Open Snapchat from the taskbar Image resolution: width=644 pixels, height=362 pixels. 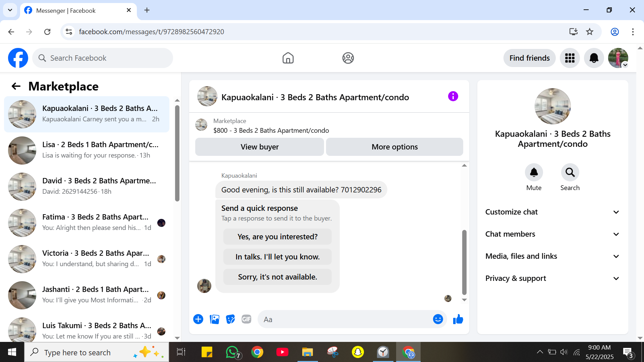tap(358, 352)
